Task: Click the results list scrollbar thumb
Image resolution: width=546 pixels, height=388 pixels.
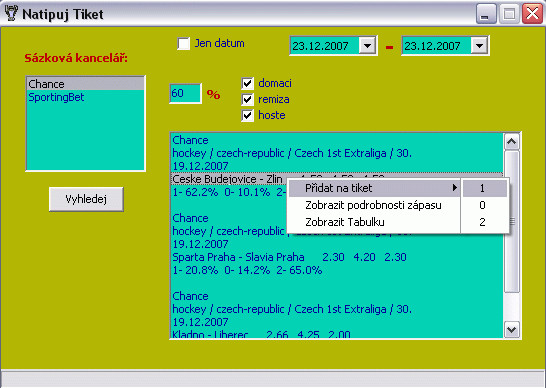Action: pos(512,222)
